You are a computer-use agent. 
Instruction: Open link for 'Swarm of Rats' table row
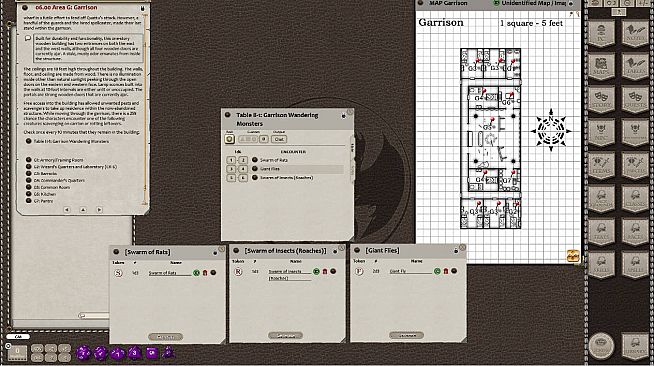click(x=255, y=160)
